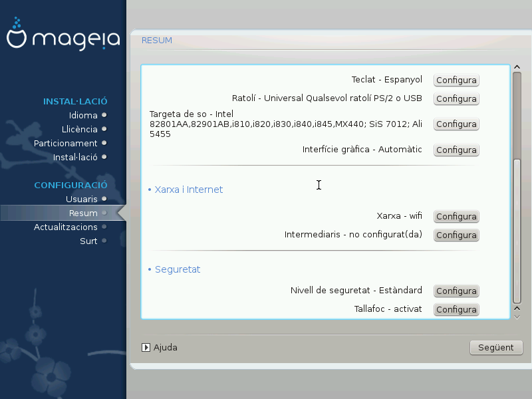
Task: Click the vertical scrollbar thumb
Action: [517, 229]
